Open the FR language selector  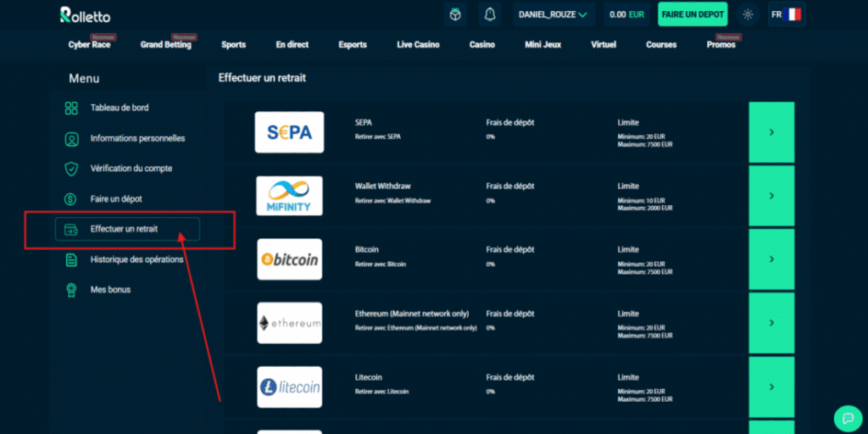point(785,14)
